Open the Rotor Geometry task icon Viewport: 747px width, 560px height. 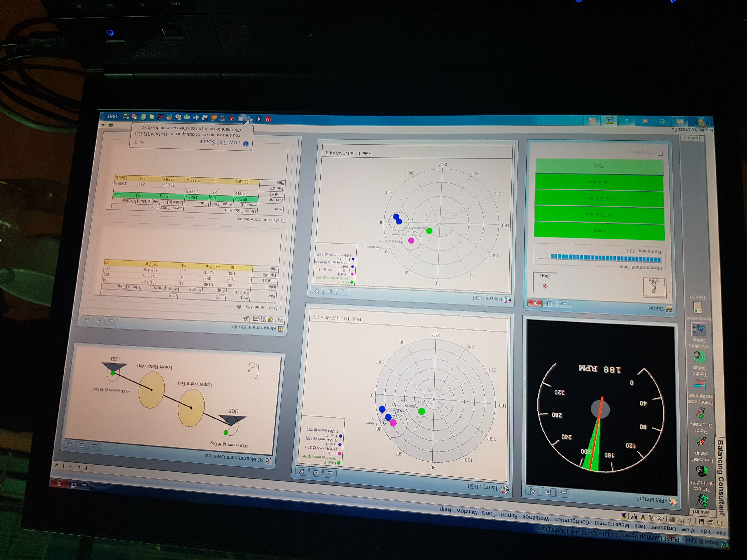(x=701, y=441)
